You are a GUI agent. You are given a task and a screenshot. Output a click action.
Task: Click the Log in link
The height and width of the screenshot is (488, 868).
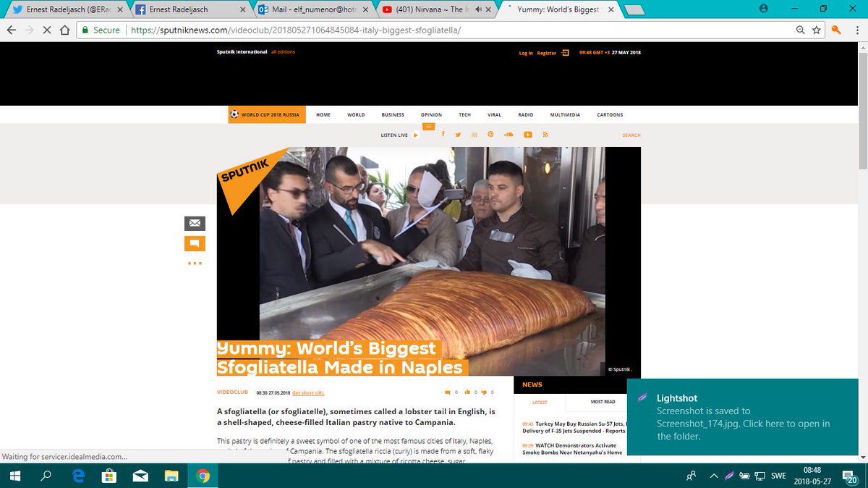click(x=526, y=53)
